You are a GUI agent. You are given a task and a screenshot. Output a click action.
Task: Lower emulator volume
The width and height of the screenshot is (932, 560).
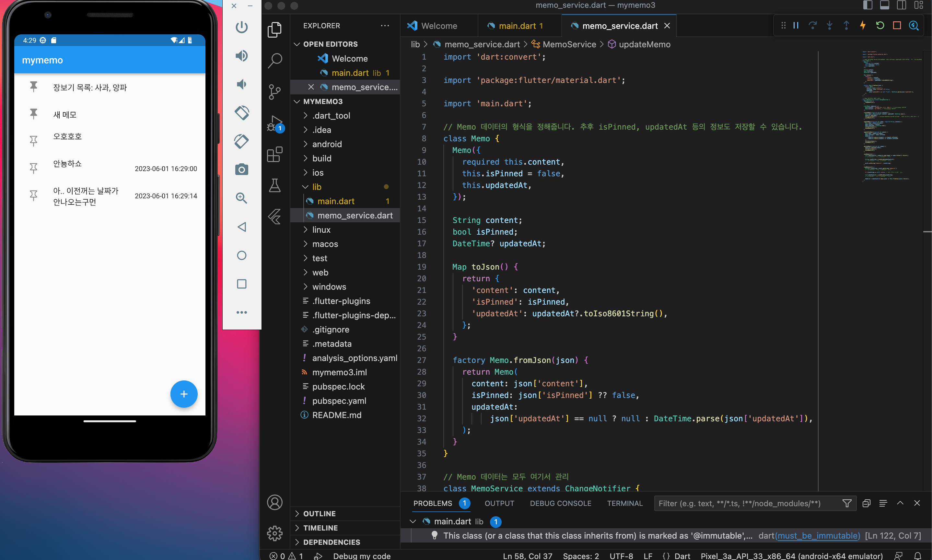click(x=241, y=84)
